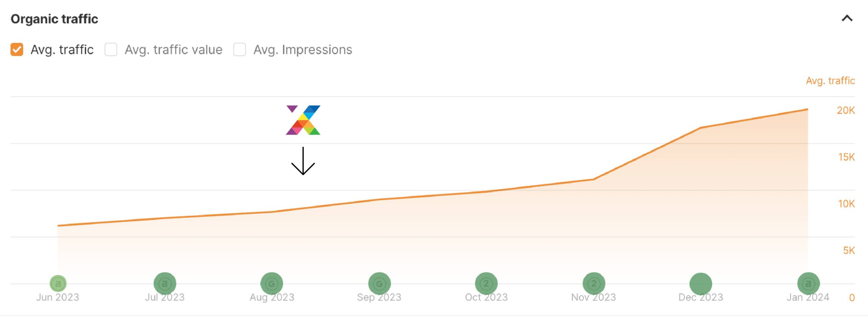The height and width of the screenshot is (324, 868).
Task: Click the orange Avg. traffic axis title
Action: [830, 81]
